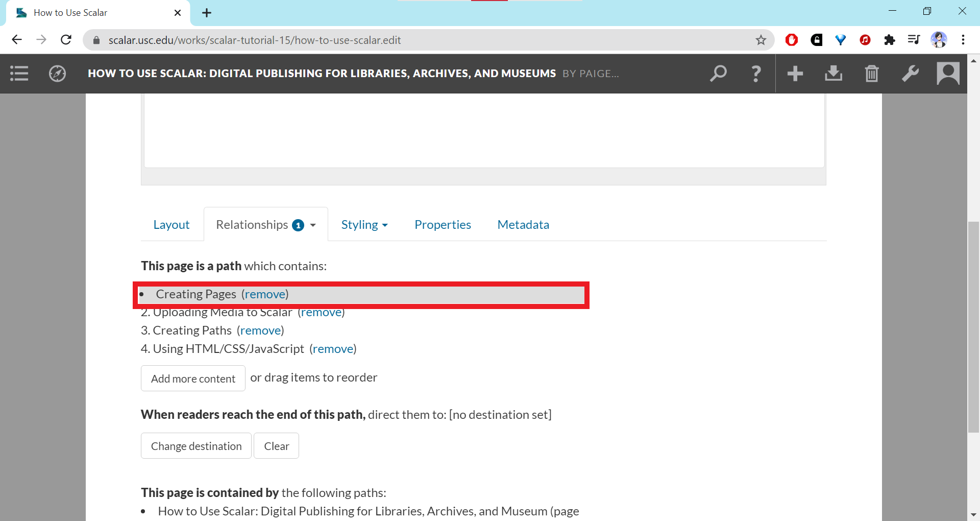The image size is (980, 521).
Task: Switch to the Metadata tab
Action: pyautogui.click(x=523, y=225)
